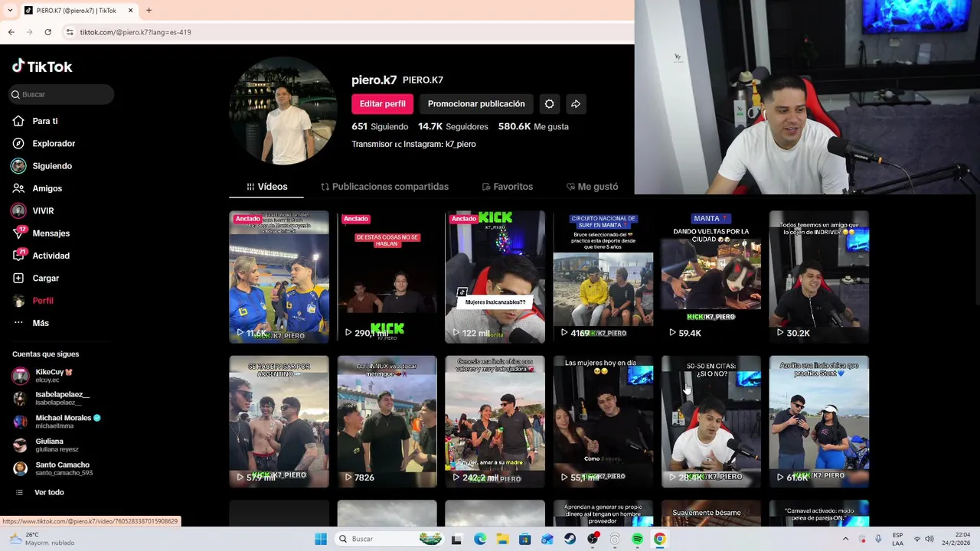
Task: Close the PIERO.K7 TikTok tab
Action: point(130,11)
